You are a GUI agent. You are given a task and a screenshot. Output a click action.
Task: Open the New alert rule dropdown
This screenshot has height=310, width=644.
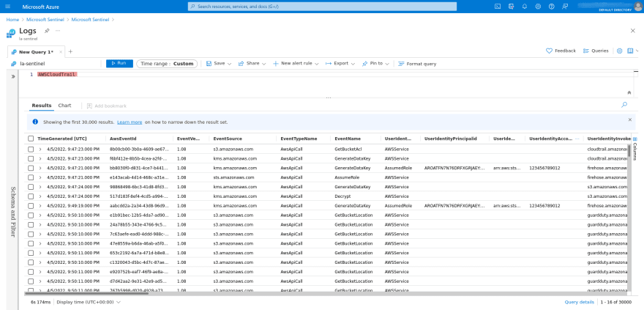[x=296, y=64]
